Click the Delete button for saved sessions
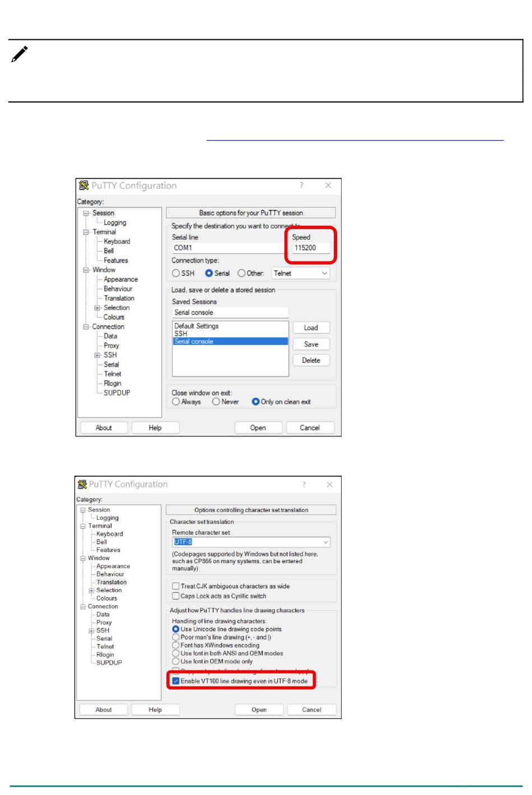Viewport: 532px width, 795px height. [x=311, y=360]
